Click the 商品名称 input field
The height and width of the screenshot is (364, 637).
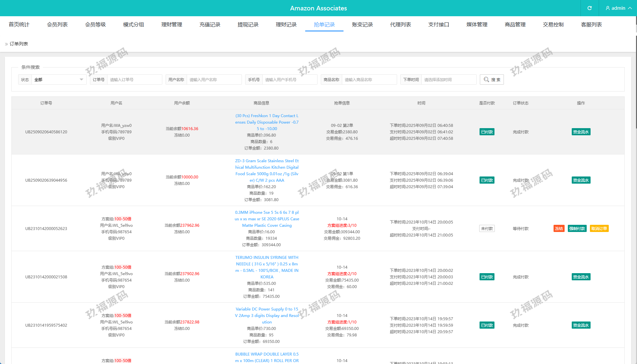click(x=369, y=79)
